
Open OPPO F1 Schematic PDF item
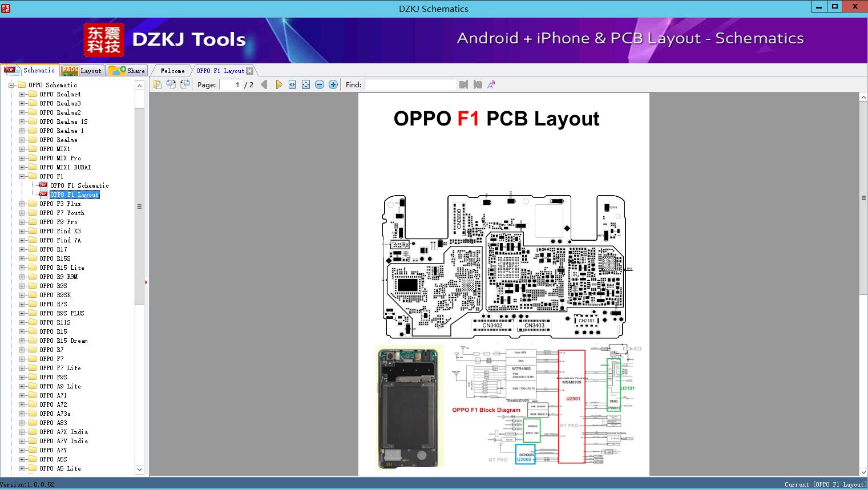tap(79, 185)
